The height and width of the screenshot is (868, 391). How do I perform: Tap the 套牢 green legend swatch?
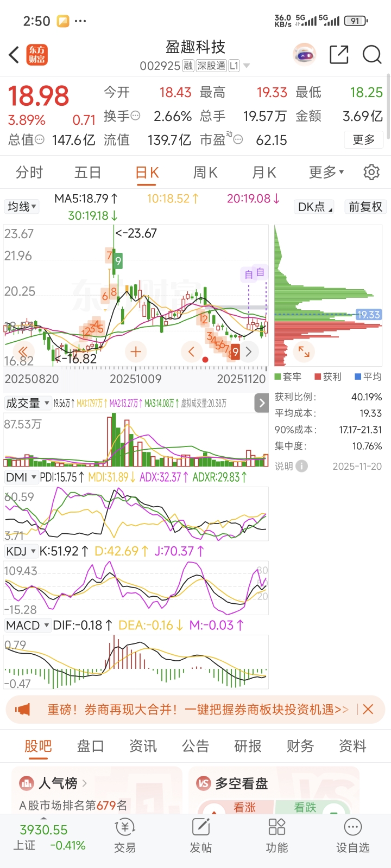click(x=278, y=376)
